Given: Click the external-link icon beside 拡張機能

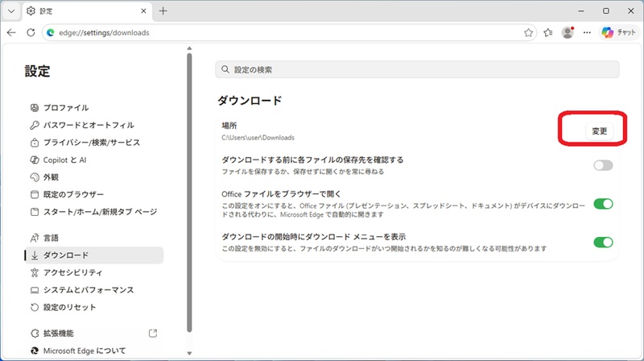Looking at the screenshot, I should click(153, 334).
